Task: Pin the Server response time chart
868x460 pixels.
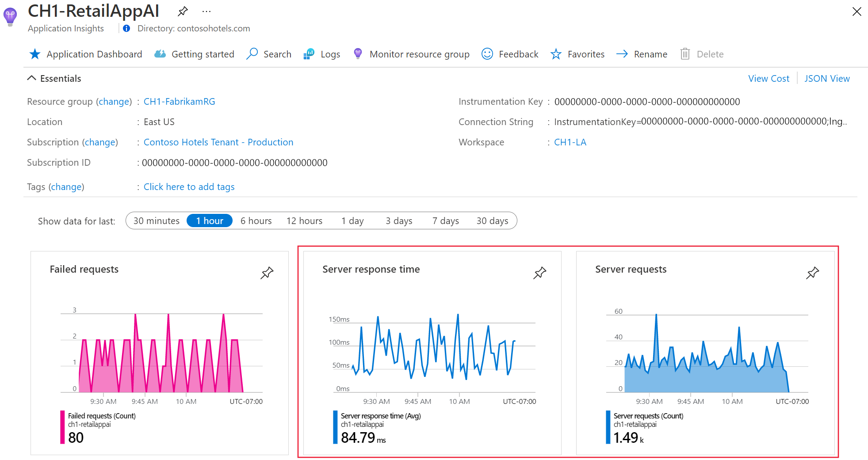Action: (x=540, y=273)
